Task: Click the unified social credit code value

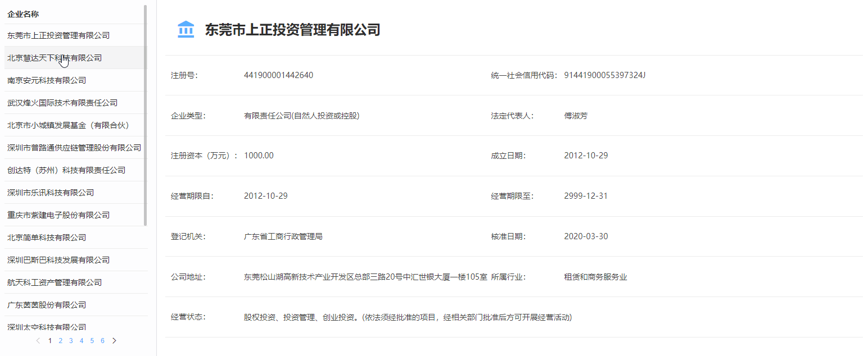Action: coord(605,75)
